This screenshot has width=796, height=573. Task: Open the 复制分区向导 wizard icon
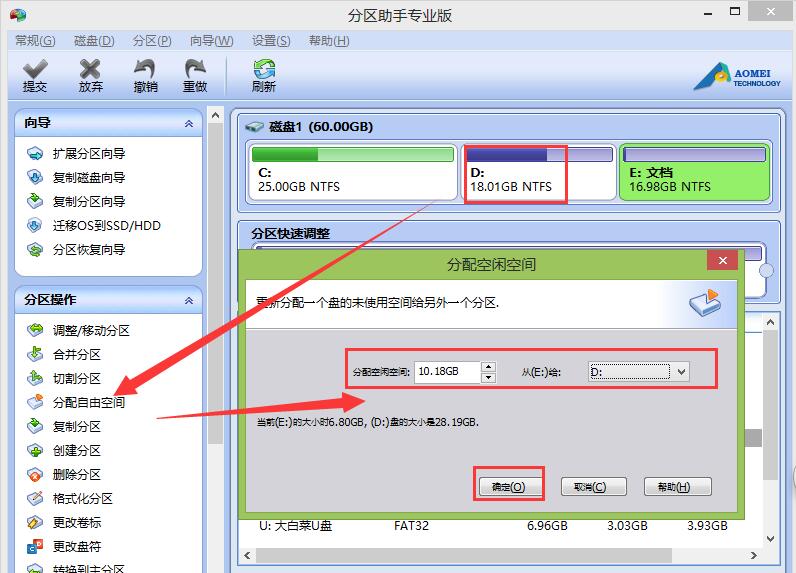pos(35,201)
